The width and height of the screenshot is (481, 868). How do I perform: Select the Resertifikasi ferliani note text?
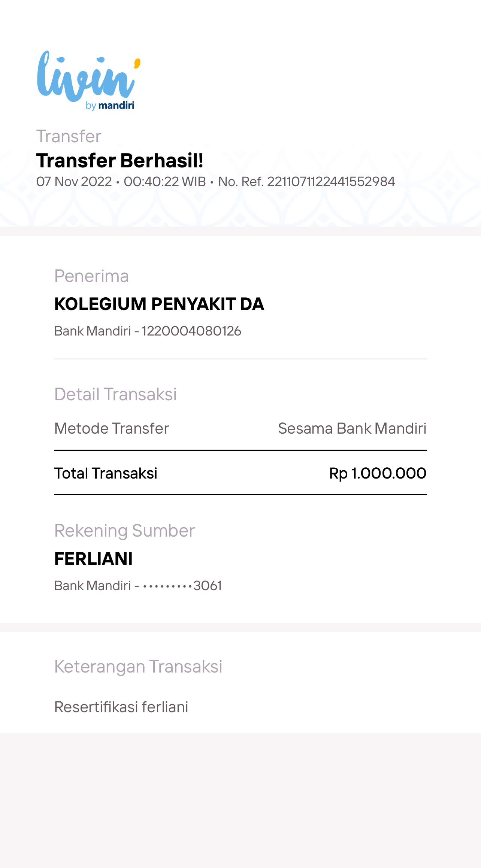click(121, 707)
